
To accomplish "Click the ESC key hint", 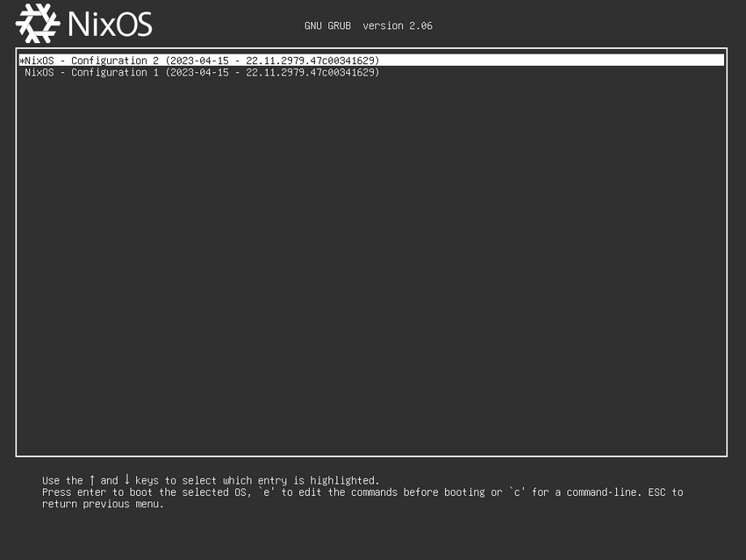I will coord(656,492).
